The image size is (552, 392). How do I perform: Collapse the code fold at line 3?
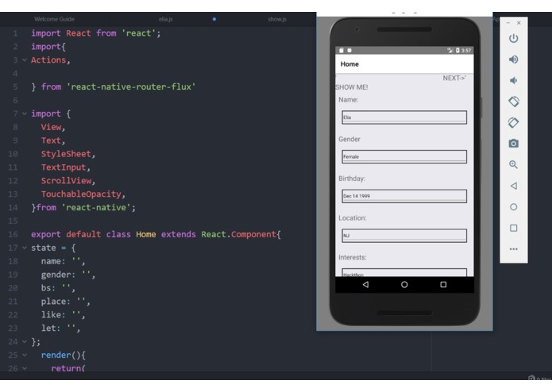click(x=25, y=60)
